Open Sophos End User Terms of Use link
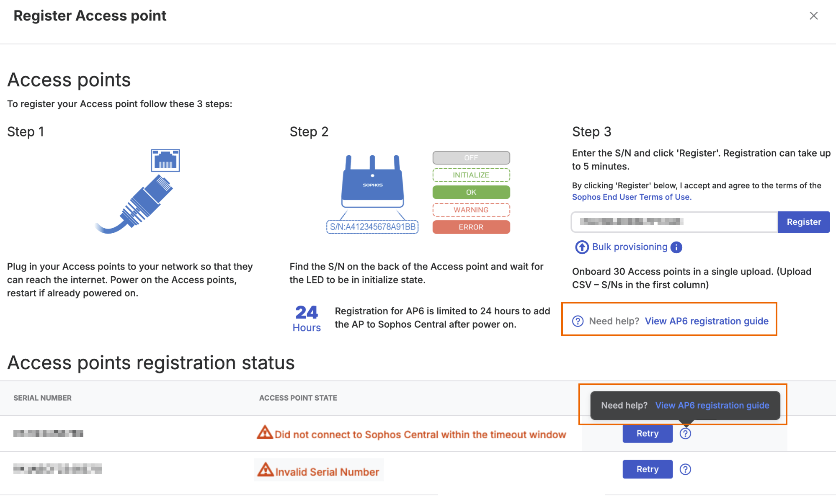Viewport: 836px width, 504px height. tap(632, 197)
